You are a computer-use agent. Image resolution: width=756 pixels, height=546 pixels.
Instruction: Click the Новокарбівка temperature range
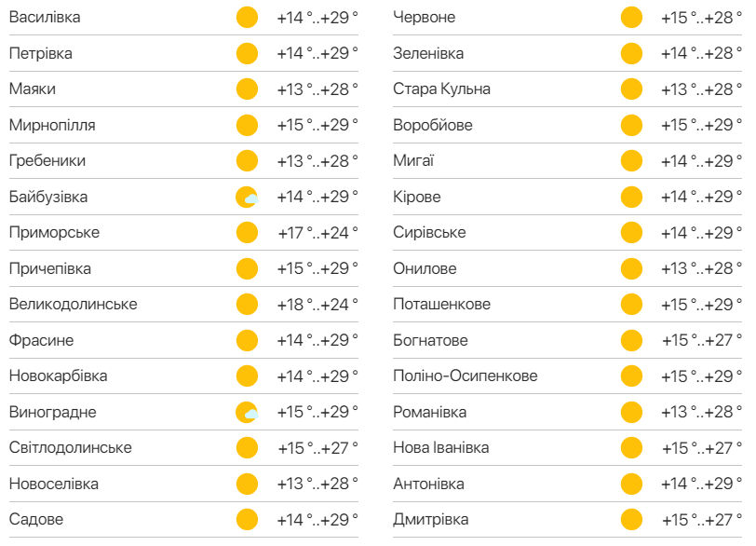[317, 376]
